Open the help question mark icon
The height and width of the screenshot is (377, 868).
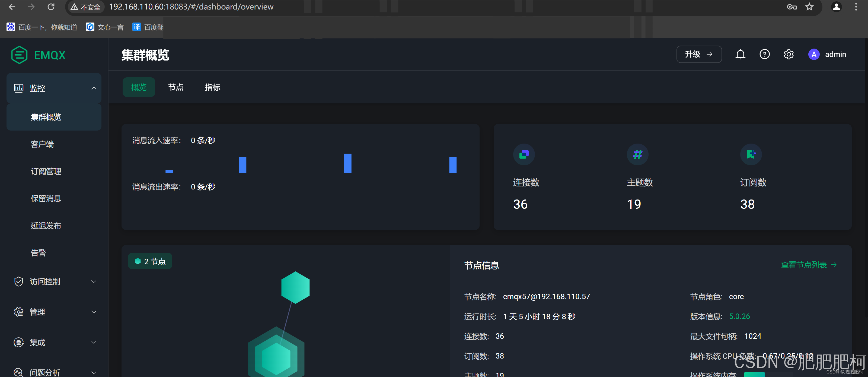tap(764, 54)
